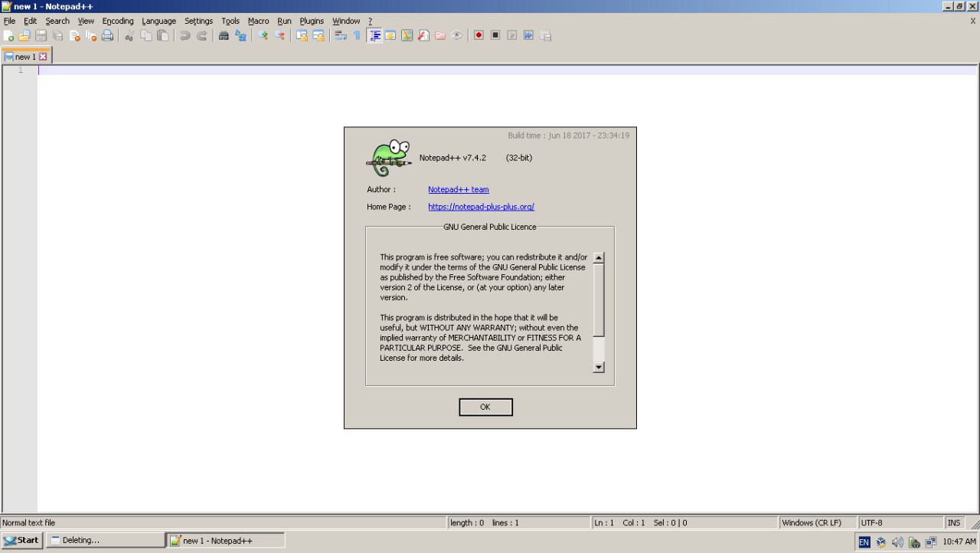Viewport: 980px width, 553px height.
Task: Start macro recording with the red dot
Action: tap(479, 35)
